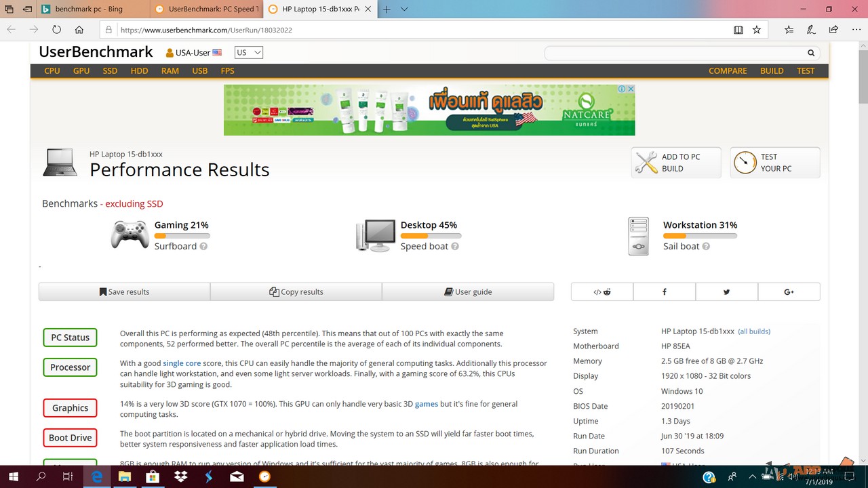The width and height of the screenshot is (868, 488).
Task: Open the GPU menu item
Action: (x=81, y=71)
